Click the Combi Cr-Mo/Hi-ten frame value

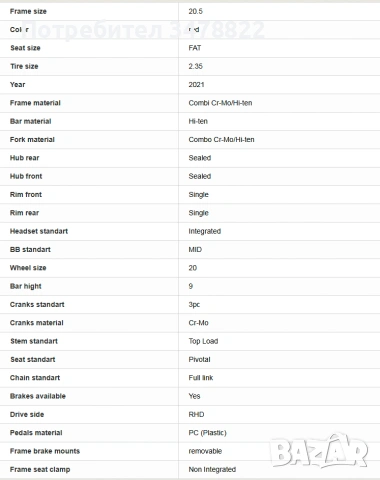220,103
